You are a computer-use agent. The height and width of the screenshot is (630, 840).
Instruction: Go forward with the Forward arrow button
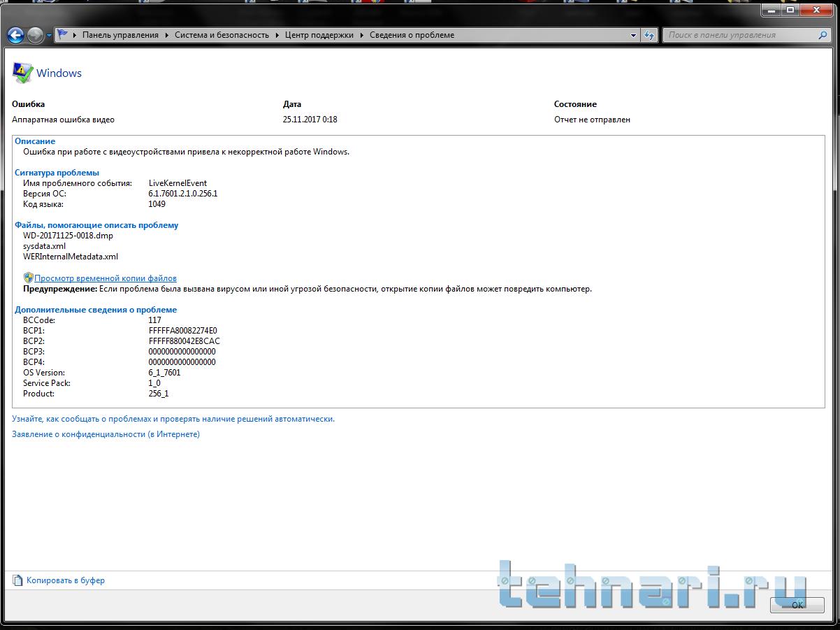(36, 35)
